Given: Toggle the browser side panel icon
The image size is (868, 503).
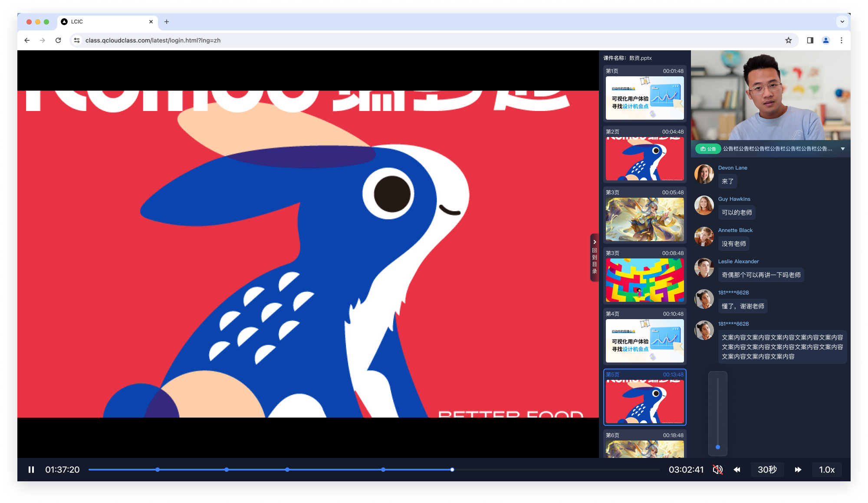Looking at the screenshot, I should pos(810,40).
